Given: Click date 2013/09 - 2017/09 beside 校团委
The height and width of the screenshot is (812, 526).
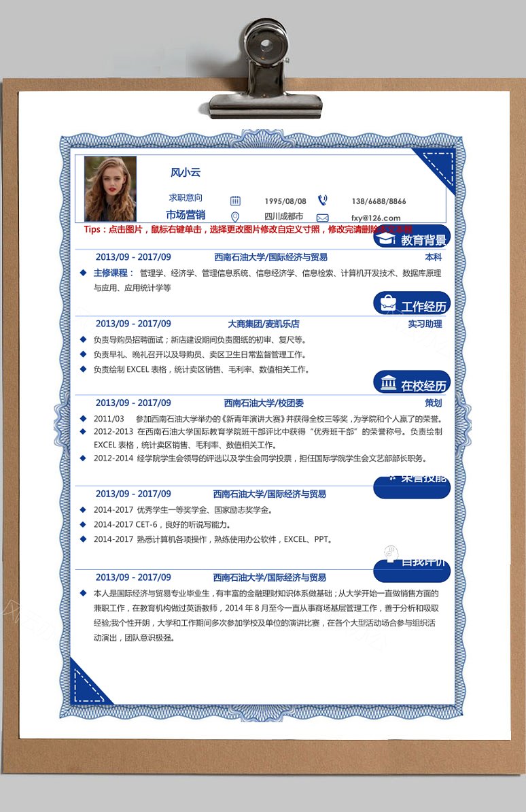Looking at the screenshot, I should (133, 403).
